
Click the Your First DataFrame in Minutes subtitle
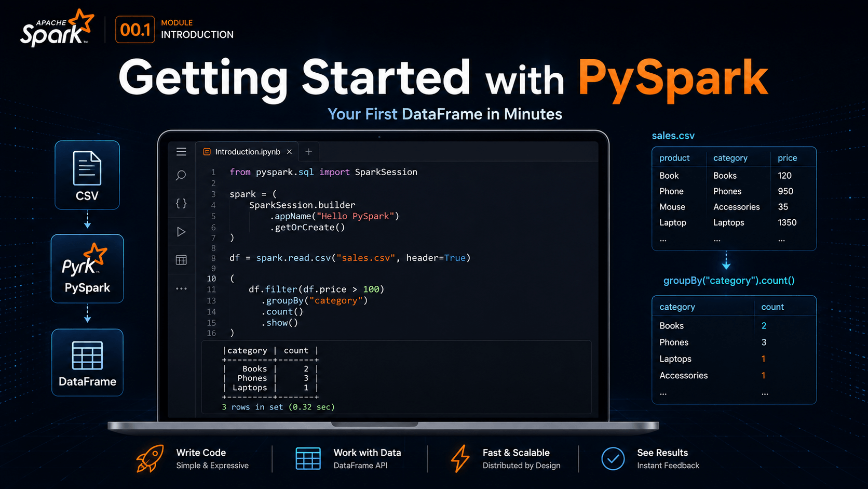coord(445,114)
